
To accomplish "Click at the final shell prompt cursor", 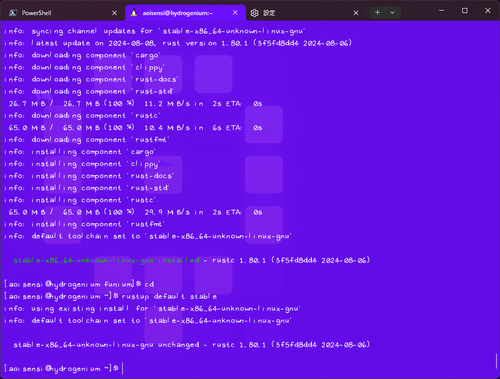I will 123,368.
